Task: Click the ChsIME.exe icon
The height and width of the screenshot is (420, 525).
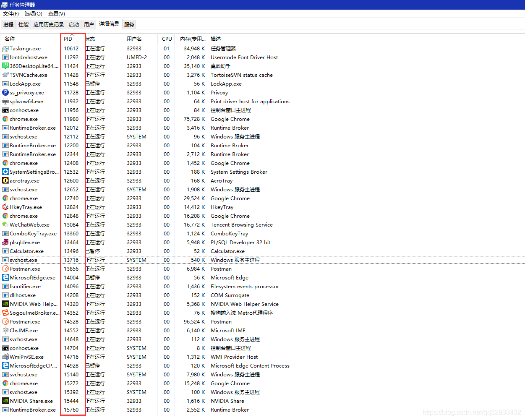Action: click(5, 331)
